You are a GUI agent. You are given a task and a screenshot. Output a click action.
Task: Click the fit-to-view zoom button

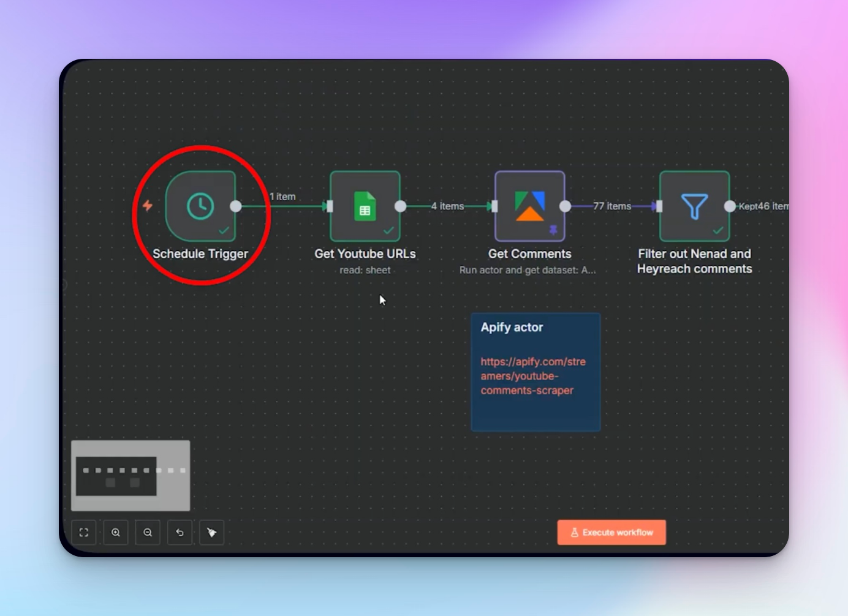pos(84,533)
